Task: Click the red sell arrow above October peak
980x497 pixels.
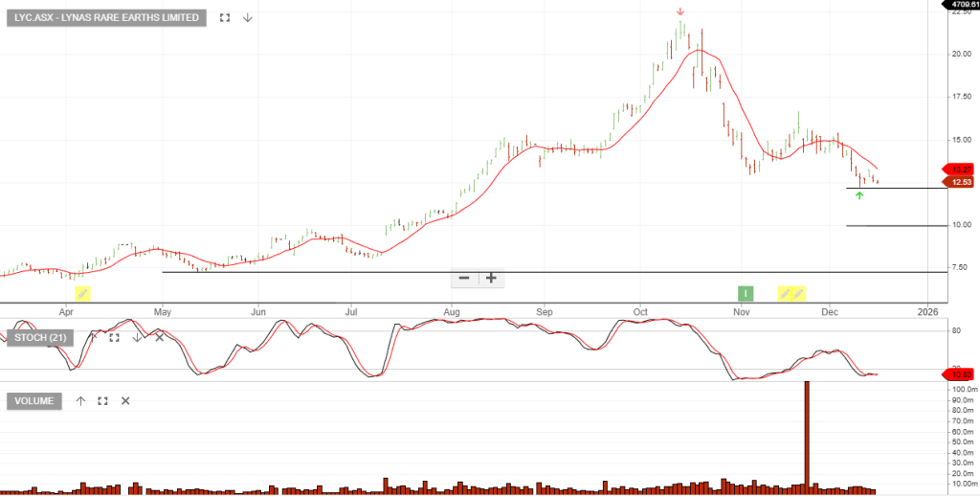Action: 679,12
